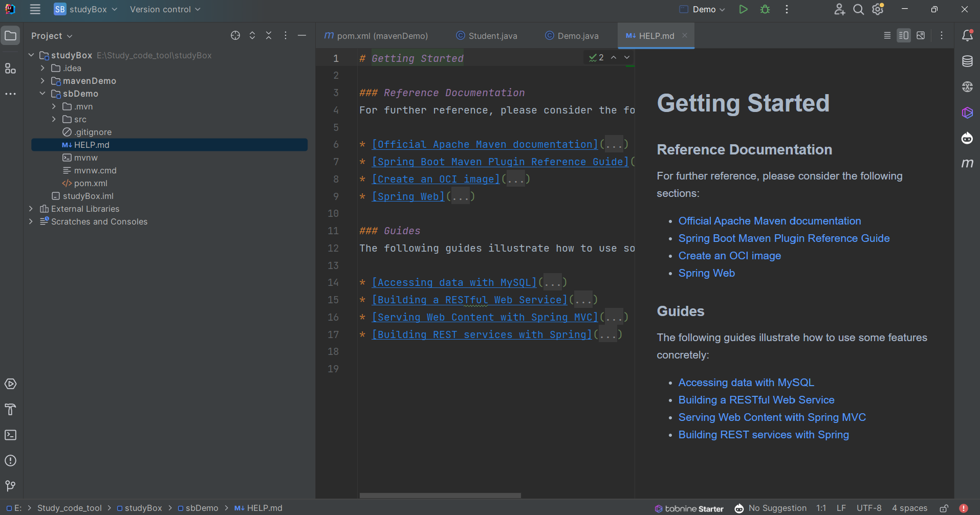Open the Maven tool window

coord(967,163)
